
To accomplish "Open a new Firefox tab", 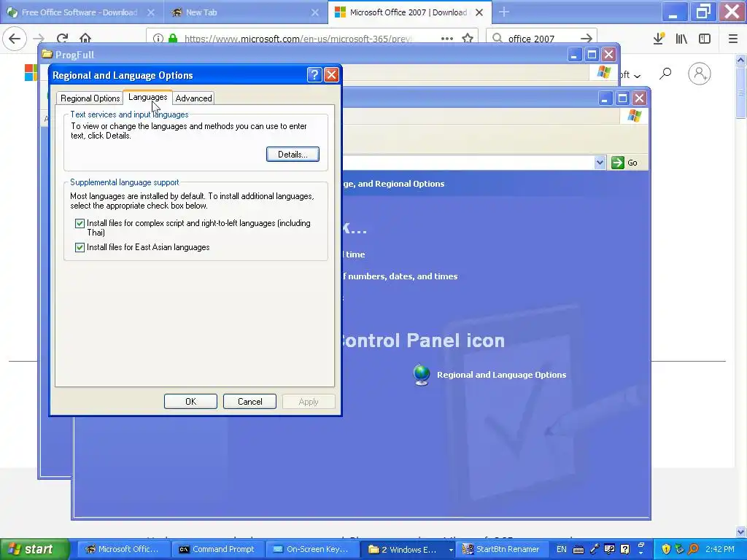I will (503, 12).
